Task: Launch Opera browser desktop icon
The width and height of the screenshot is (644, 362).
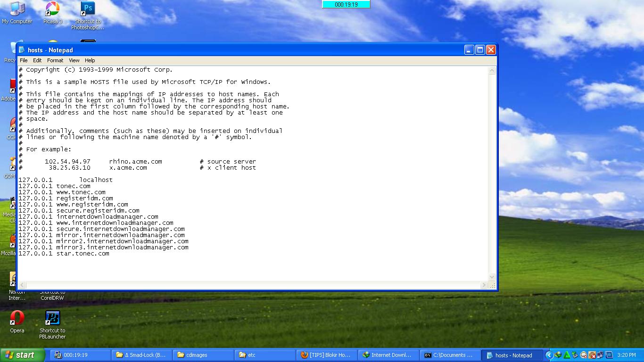Action: (17, 322)
